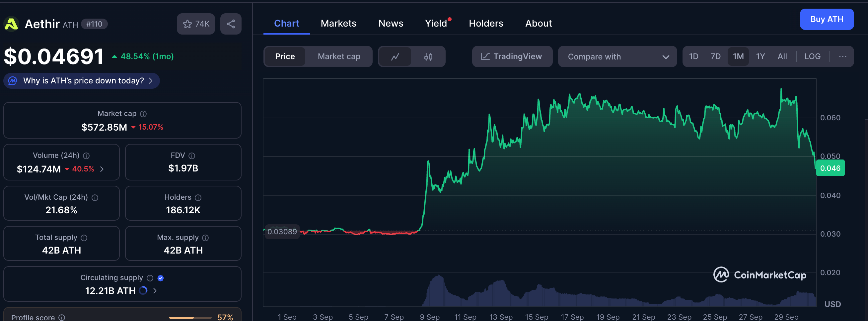
Task: Open the Yield tab
Action: tap(436, 23)
